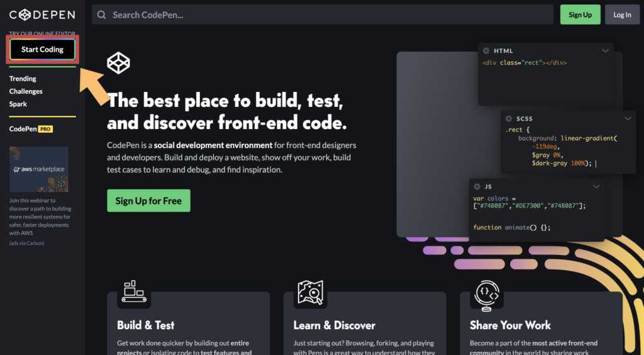Click the "social development environment" bold text
644x355 pixels.
click(x=213, y=145)
